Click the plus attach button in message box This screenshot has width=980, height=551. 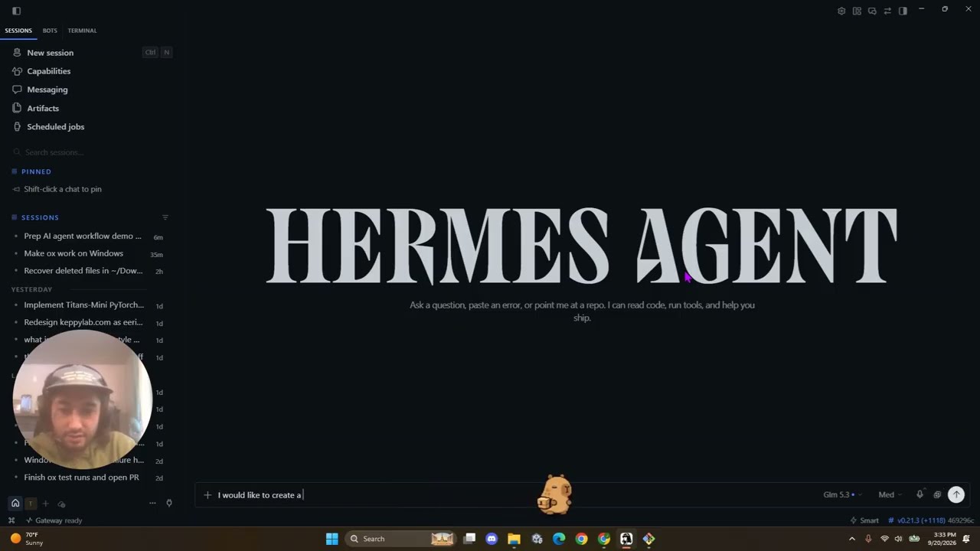(207, 495)
